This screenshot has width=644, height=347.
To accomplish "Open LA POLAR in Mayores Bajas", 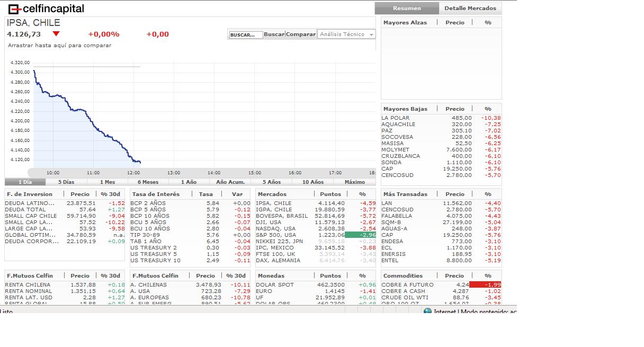I will tap(395, 118).
